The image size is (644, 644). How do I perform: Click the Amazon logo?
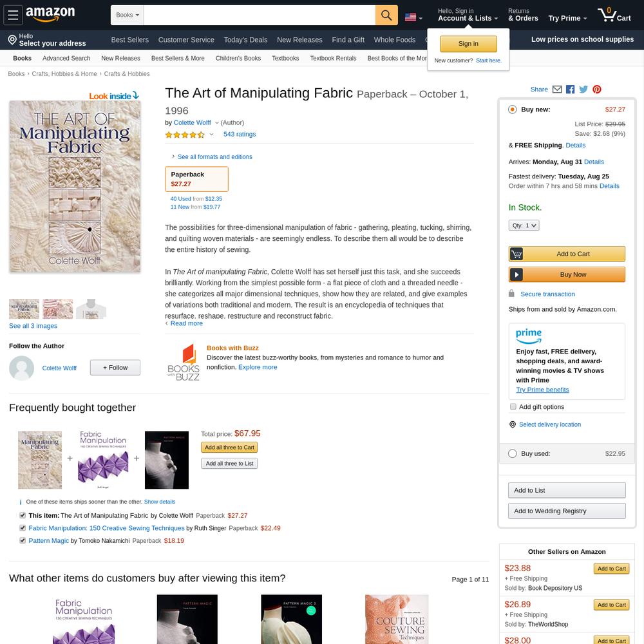(x=50, y=14)
